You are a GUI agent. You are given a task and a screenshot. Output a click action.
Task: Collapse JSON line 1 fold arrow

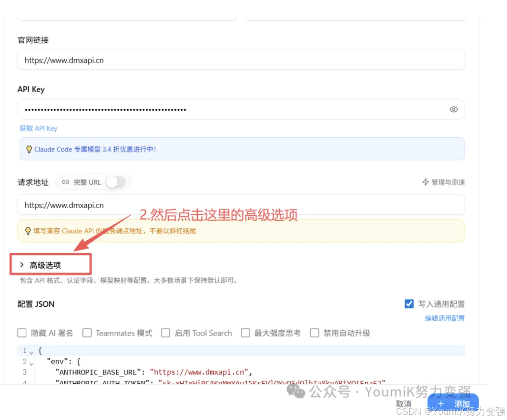pyautogui.click(x=32, y=353)
